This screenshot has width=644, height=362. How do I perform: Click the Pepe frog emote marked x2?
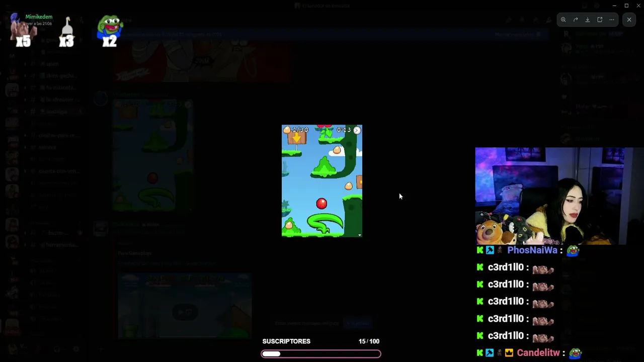click(110, 30)
